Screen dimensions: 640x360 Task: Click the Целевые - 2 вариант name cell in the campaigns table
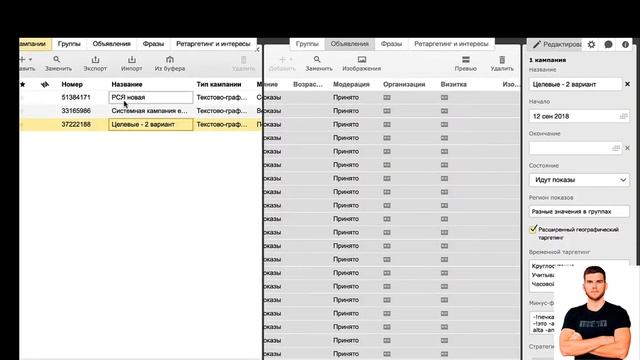[x=151, y=124]
